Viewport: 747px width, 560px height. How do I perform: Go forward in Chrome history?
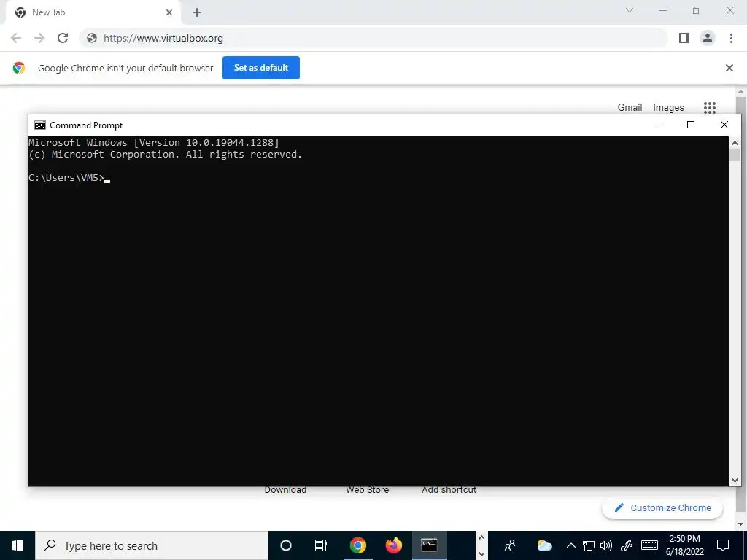click(39, 38)
